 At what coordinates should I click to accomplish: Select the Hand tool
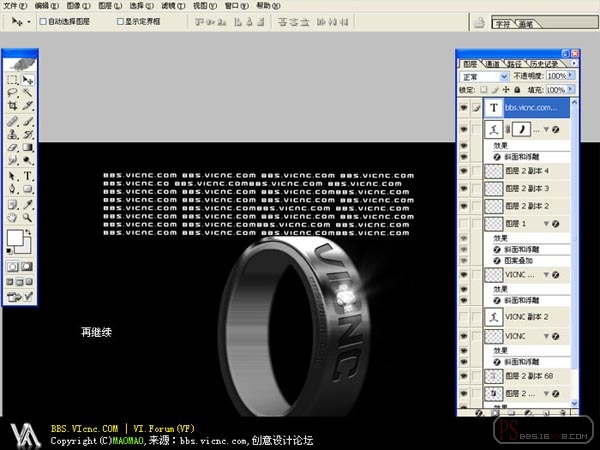[12, 217]
